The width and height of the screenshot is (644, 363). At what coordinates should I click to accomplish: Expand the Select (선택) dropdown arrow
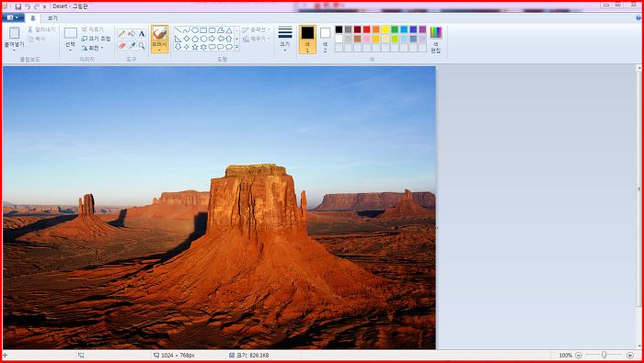pos(70,50)
